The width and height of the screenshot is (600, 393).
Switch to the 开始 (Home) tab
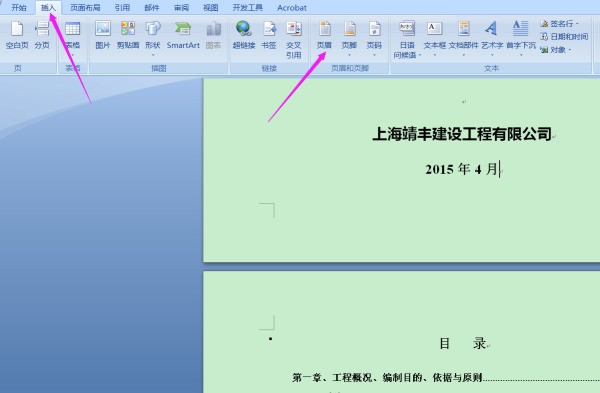pos(18,8)
